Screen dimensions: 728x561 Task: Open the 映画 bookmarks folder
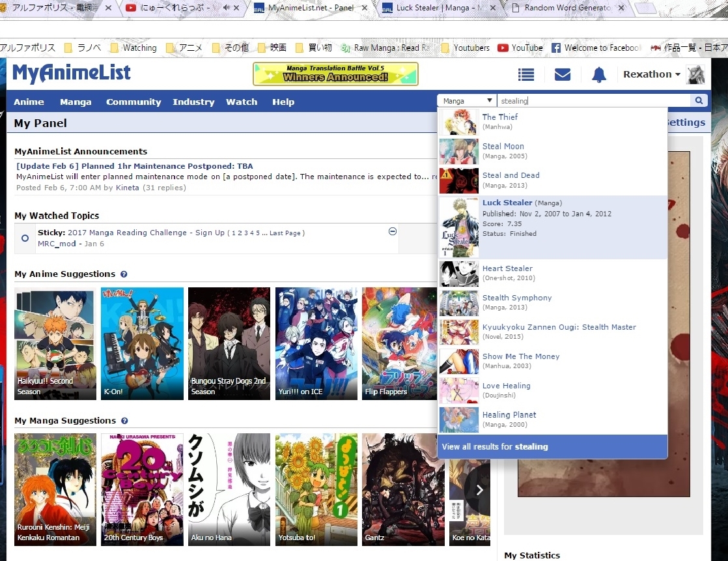pos(272,48)
